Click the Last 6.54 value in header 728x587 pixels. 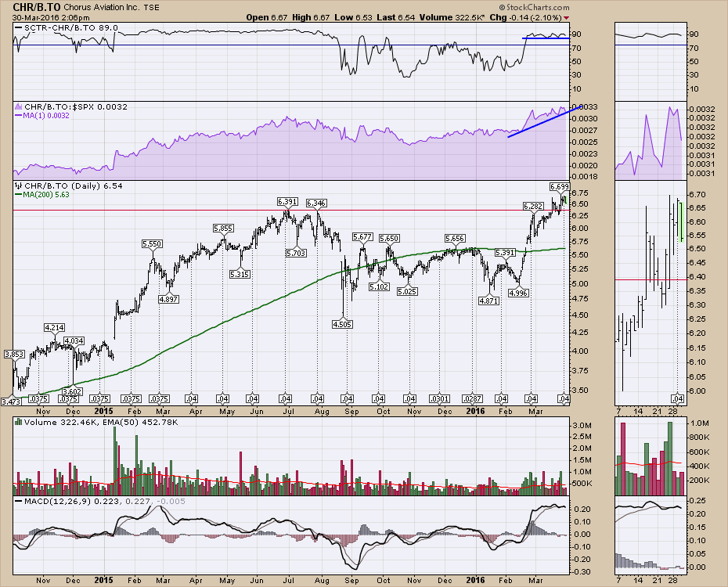[x=396, y=18]
